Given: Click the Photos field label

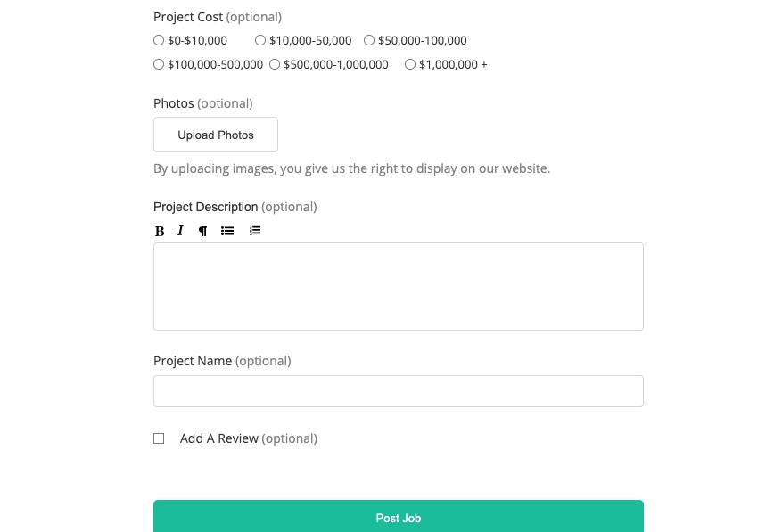Looking at the screenshot, I should tap(174, 103).
